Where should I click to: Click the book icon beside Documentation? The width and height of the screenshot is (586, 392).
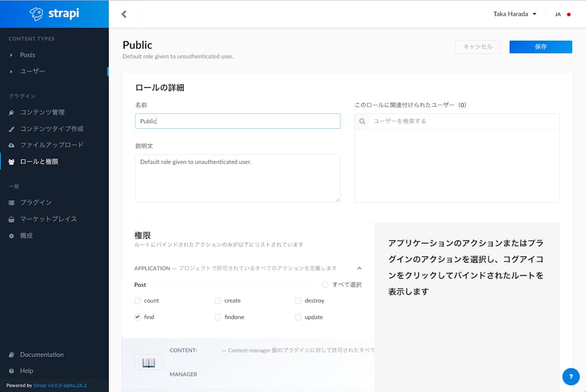(x=11, y=355)
